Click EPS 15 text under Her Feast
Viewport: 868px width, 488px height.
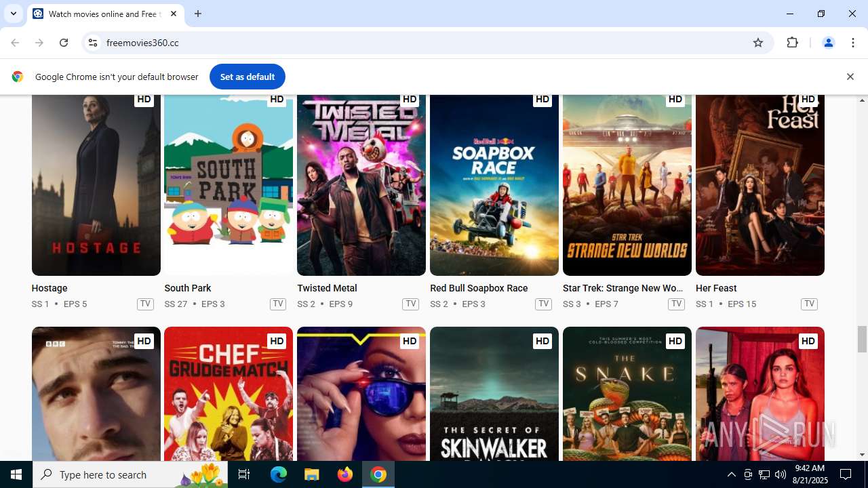[x=742, y=304]
